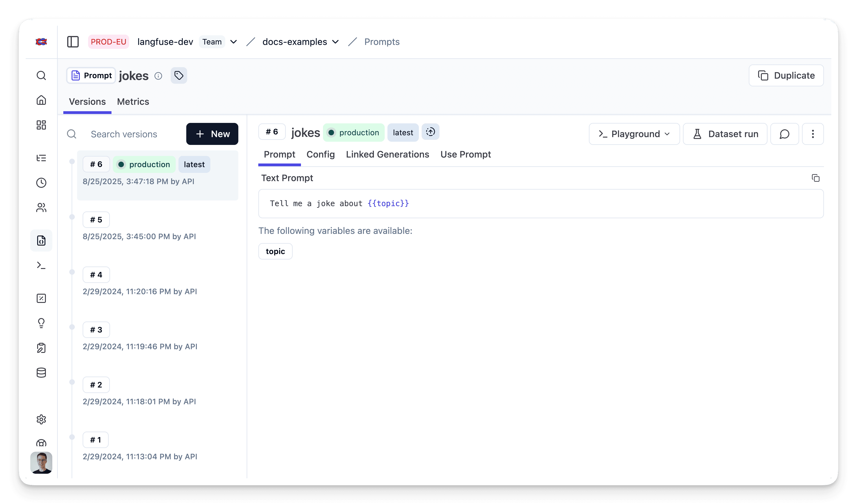Open the three-dot more options menu
The width and height of the screenshot is (857, 504).
[813, 134]
